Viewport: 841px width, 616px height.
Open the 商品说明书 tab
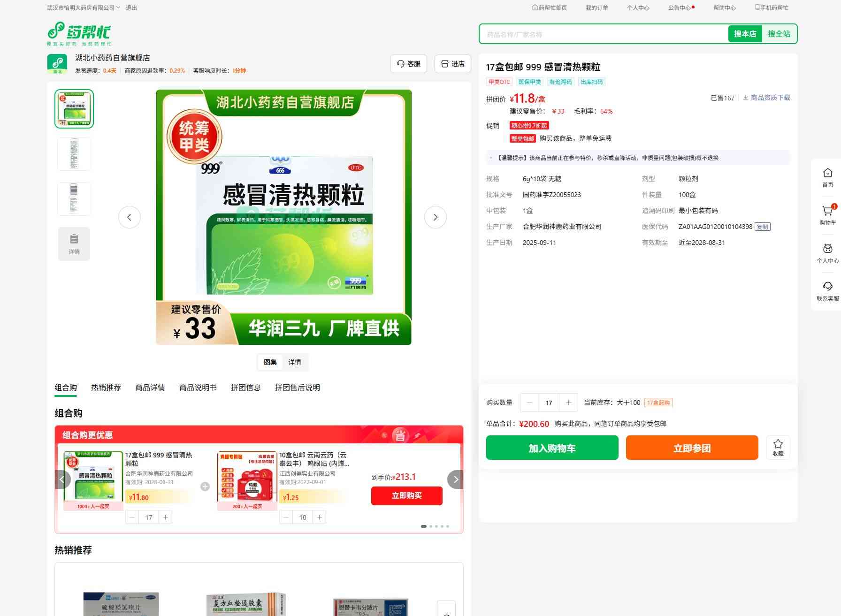click(198, 388)
